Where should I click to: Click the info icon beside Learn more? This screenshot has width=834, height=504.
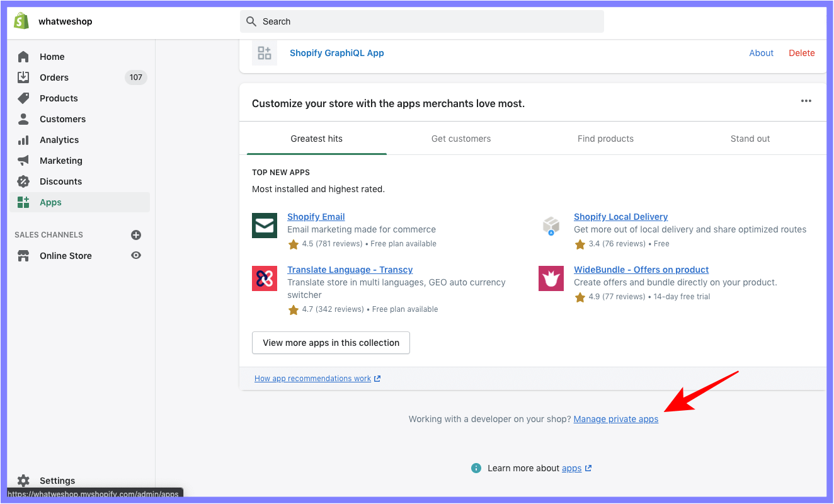point(476,468)
